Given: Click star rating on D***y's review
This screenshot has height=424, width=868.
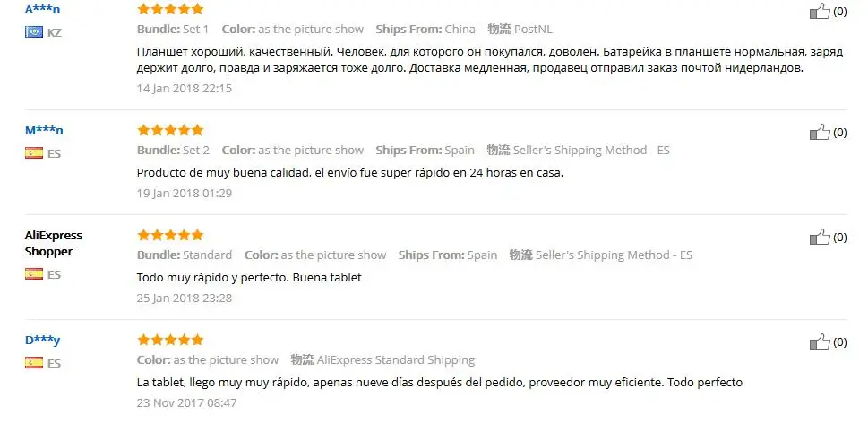Looking at the screenshot, I should tap(170, 339).
